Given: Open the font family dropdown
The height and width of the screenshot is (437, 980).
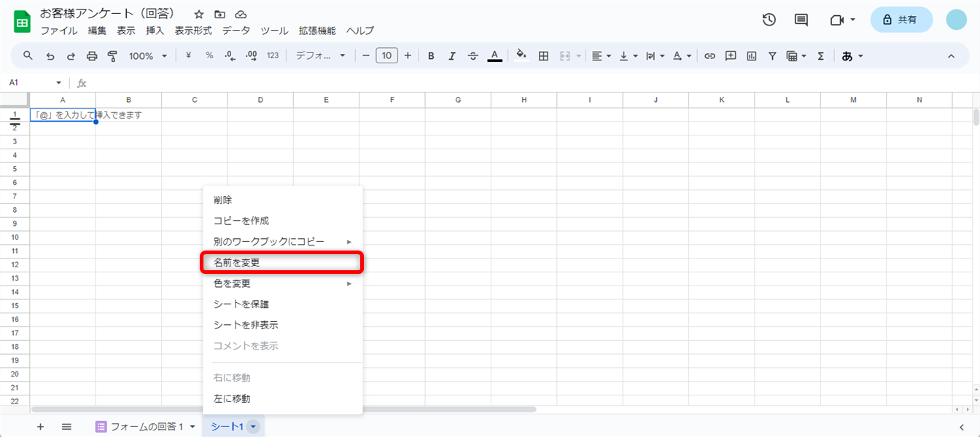Looking at the screenshot, I should click(x=320, y=55).
